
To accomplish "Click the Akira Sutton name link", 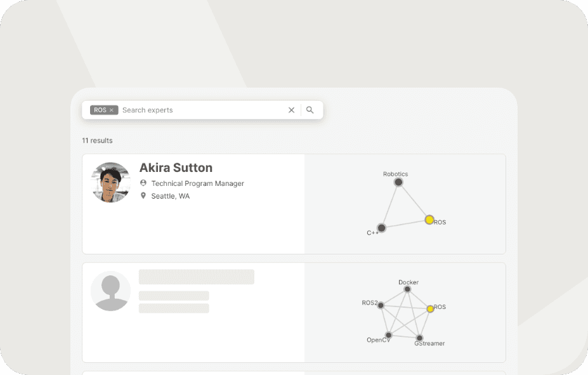I will pos(176,168).
